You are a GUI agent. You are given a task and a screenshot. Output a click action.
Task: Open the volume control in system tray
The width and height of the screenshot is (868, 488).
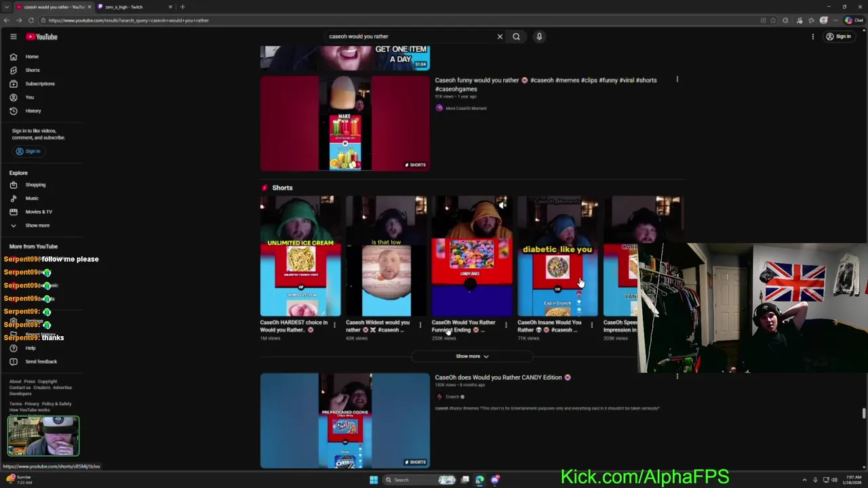click(x=834, y=480)
